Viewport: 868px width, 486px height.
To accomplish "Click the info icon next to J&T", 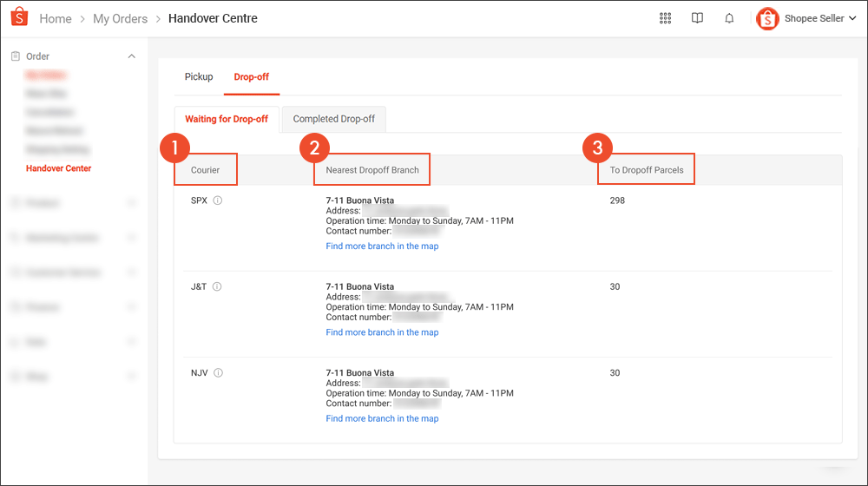I will pos(217,286).
